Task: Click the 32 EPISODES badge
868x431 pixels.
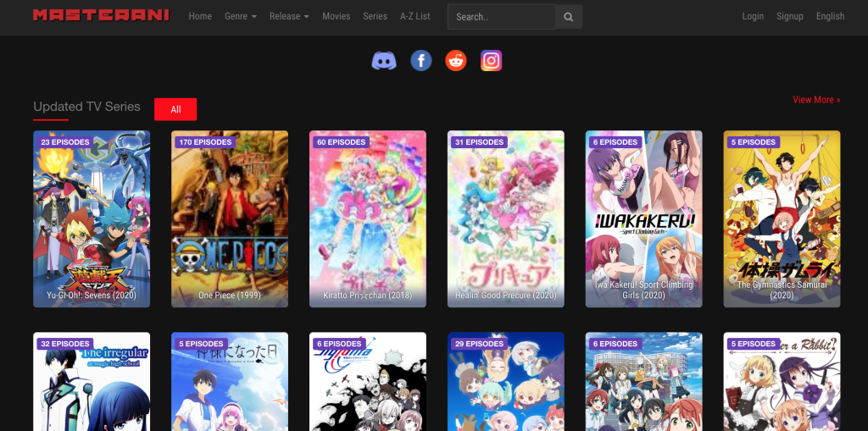Action: pos(64,344)
